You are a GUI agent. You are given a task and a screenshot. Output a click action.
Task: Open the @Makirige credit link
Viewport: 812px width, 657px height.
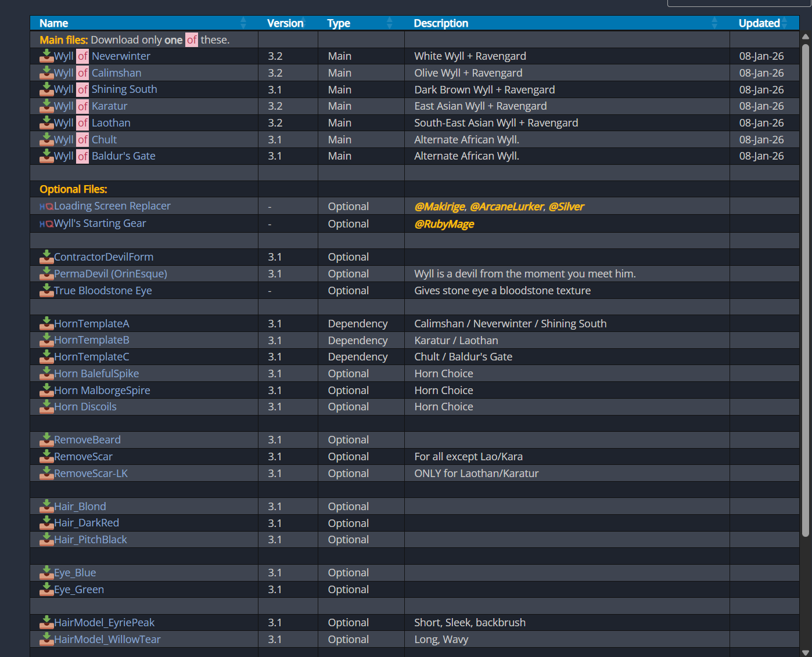(x=440, y=207)
